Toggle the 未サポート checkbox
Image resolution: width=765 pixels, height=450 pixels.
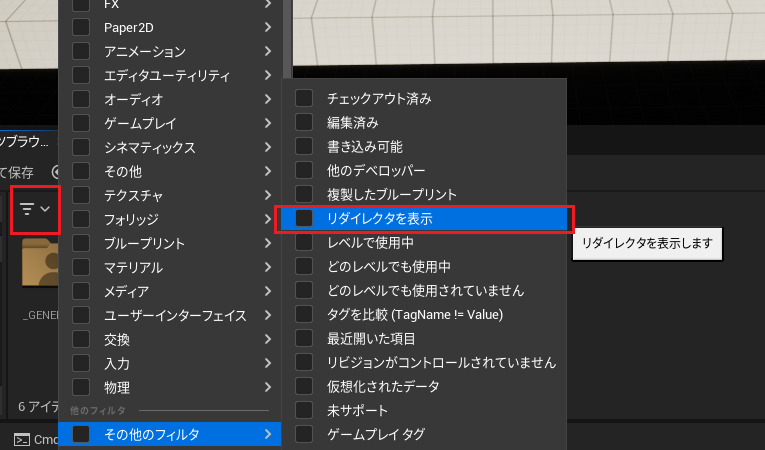pos(304,410)
